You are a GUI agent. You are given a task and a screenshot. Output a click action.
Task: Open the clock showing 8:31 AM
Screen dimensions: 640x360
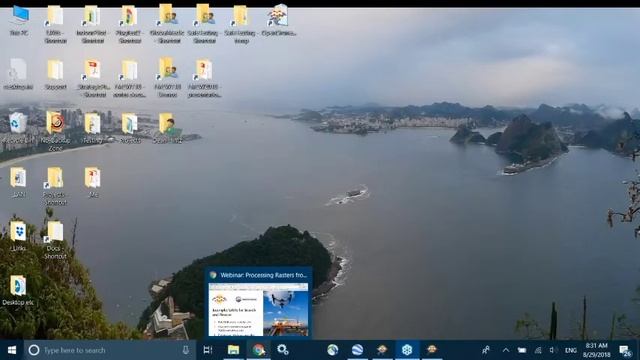click(596, 350)
